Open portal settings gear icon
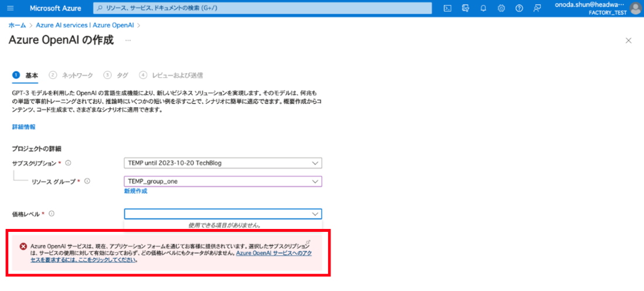Image resolution: width=644 pixels, height=291 pixels. (x=501, y=8)
